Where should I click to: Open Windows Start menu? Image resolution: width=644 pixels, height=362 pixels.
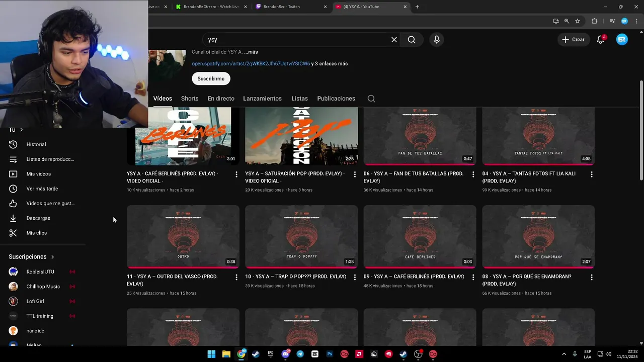click(x=211, y=354)
